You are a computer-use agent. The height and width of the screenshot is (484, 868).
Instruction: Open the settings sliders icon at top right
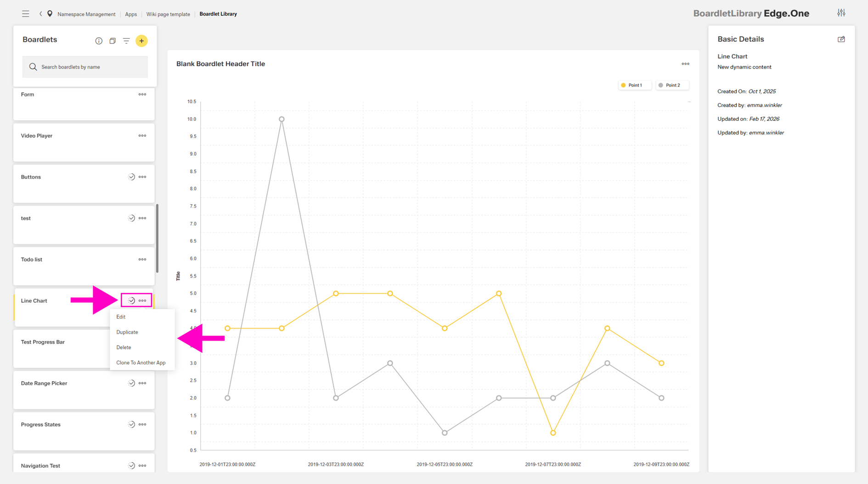[x=841, y=13]
